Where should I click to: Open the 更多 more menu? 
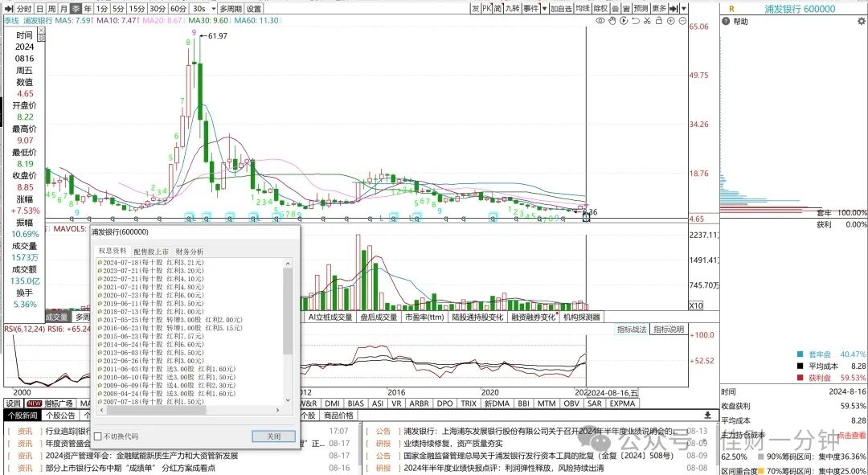(659, 9)
